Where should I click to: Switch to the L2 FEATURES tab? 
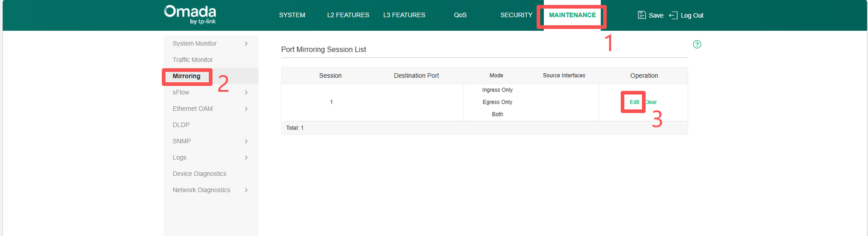(348, 15)
